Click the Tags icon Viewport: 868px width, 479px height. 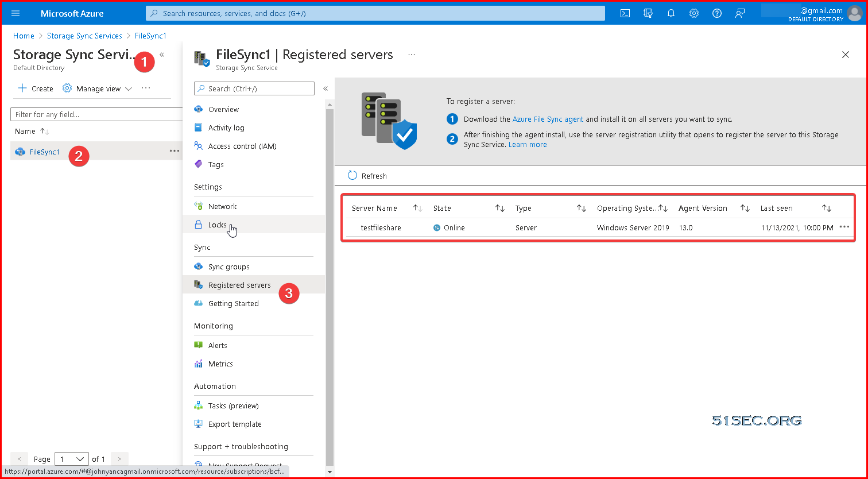coord(199,164)
